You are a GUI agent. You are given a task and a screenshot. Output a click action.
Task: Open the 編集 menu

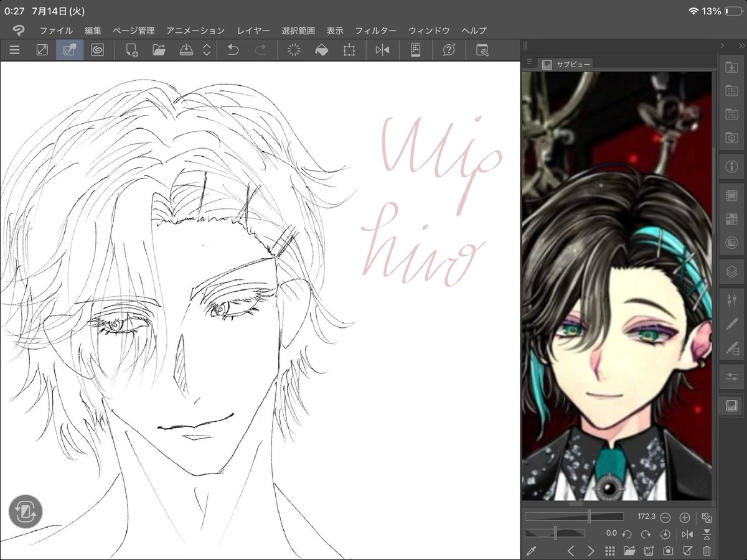click(x=93, y=30)
